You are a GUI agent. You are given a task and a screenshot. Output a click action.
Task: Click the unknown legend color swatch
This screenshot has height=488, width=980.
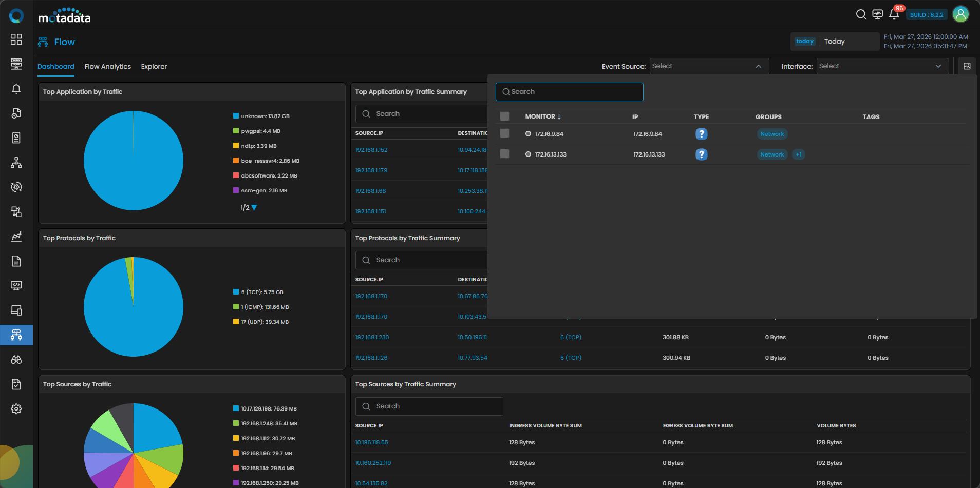pyautogui.click(x=236, y=116)
